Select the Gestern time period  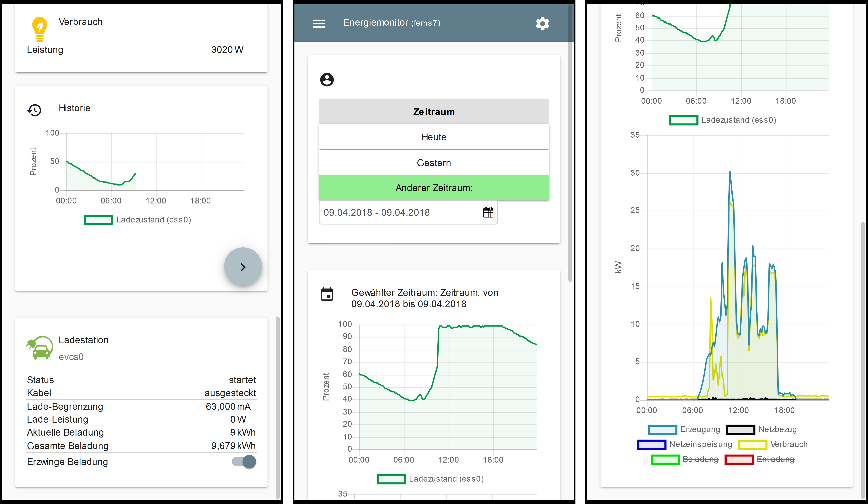click(434, 163)
